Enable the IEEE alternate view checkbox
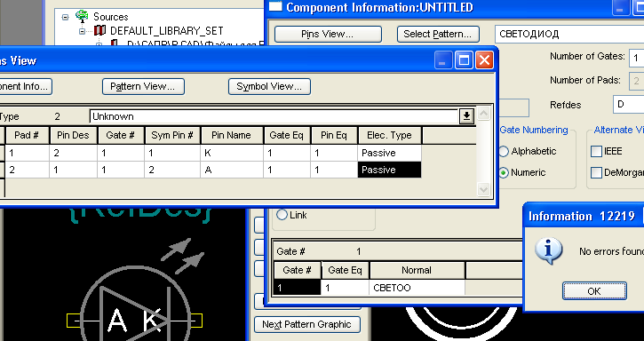Viewport: 644px width, 341px height. coord(596,151)
